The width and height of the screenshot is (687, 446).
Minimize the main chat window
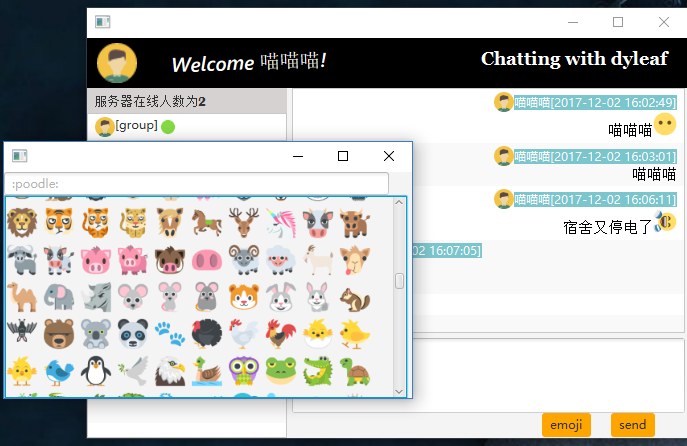pos(573,22)
